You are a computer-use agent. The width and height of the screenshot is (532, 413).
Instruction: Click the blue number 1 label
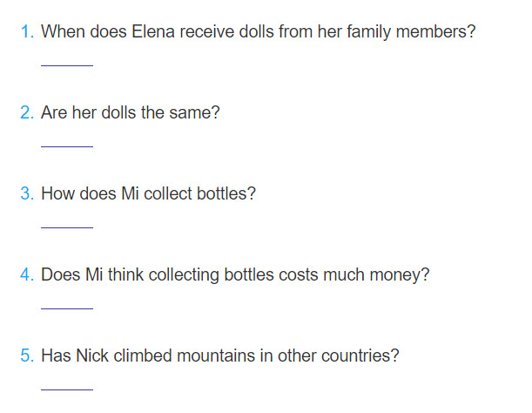pos(27,31)
